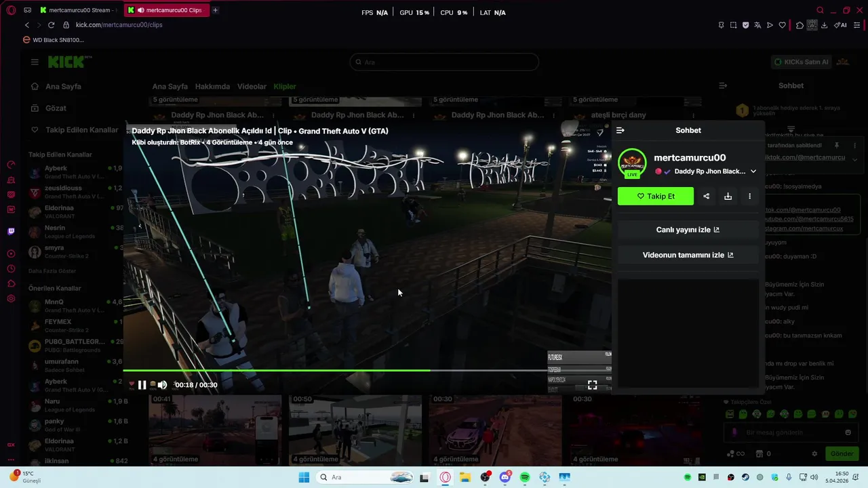Open the Kick hamburger menu
Image resolution: width=868 pixels, height=488 pixels.
point(35,62)
